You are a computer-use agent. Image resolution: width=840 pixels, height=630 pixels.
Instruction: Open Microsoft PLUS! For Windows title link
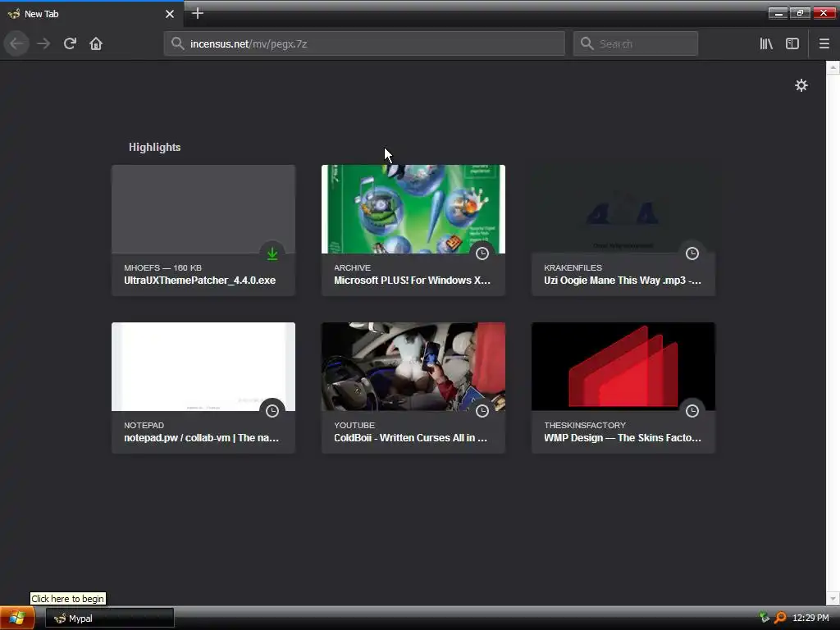[412, 281]
